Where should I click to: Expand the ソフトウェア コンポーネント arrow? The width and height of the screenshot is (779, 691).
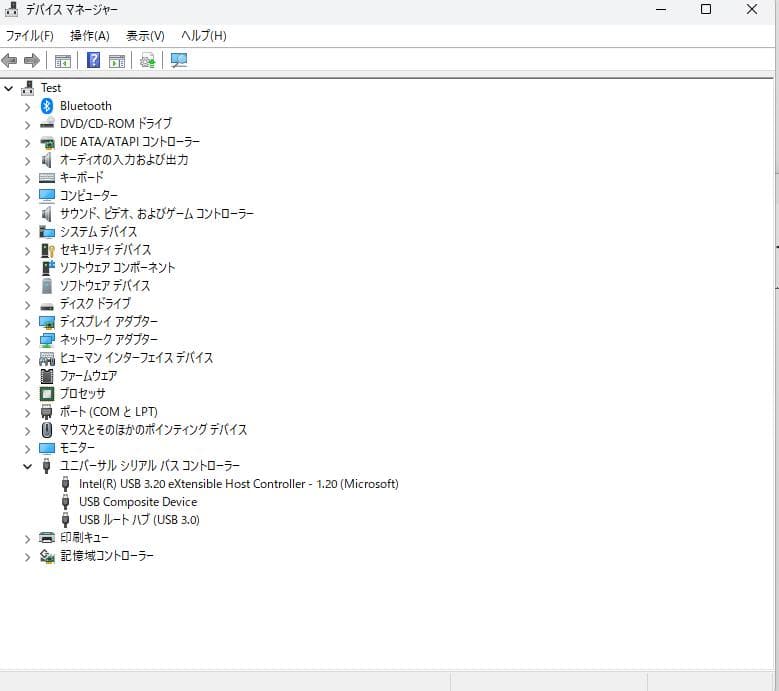(27, 269)
